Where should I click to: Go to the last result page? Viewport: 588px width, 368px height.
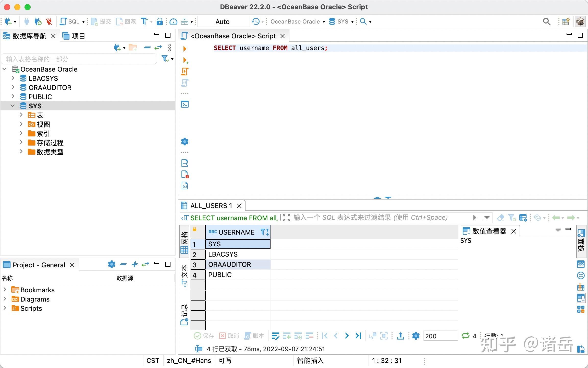pyautogui.click(x=358, y=336)
